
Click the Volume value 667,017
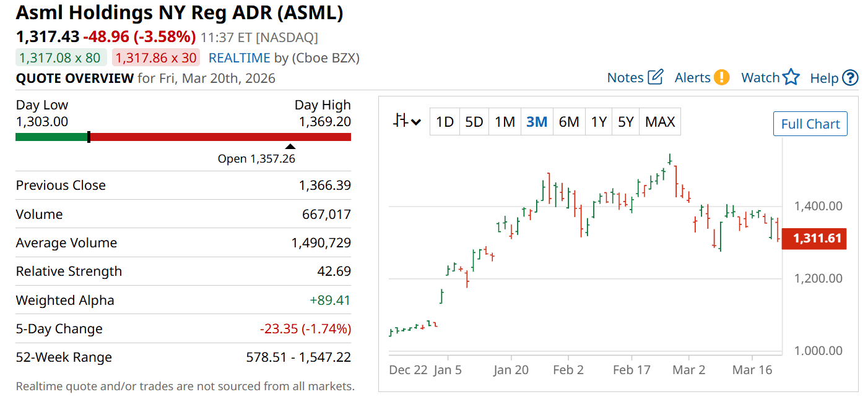[x=327, y=215]
